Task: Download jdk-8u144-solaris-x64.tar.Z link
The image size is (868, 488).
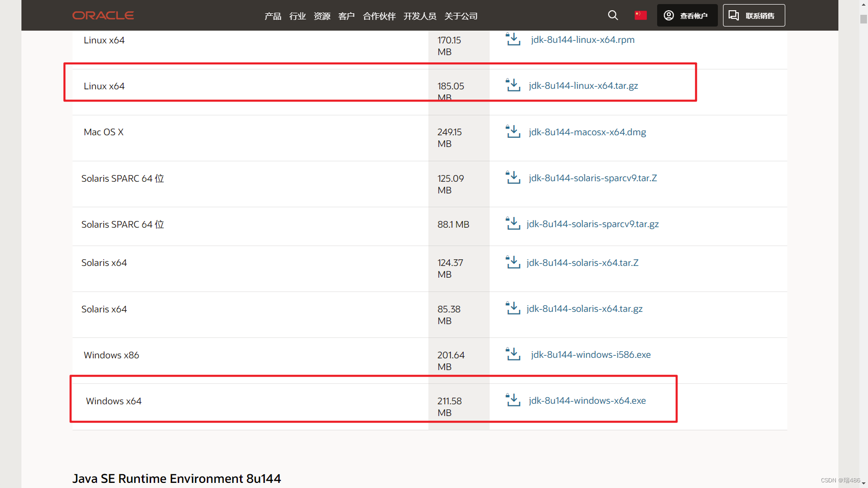Action: [583, 263]
